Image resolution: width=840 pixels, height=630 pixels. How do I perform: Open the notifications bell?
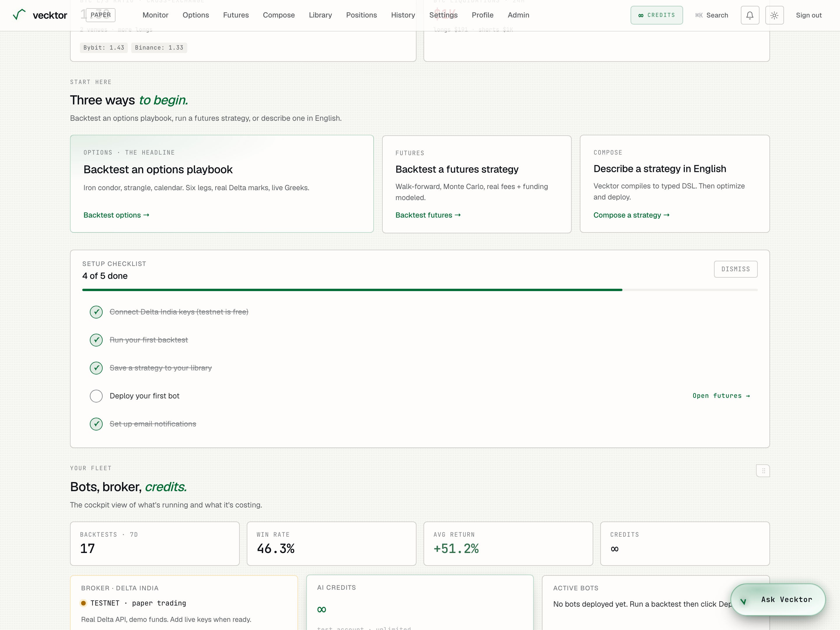tap(750, 15)
